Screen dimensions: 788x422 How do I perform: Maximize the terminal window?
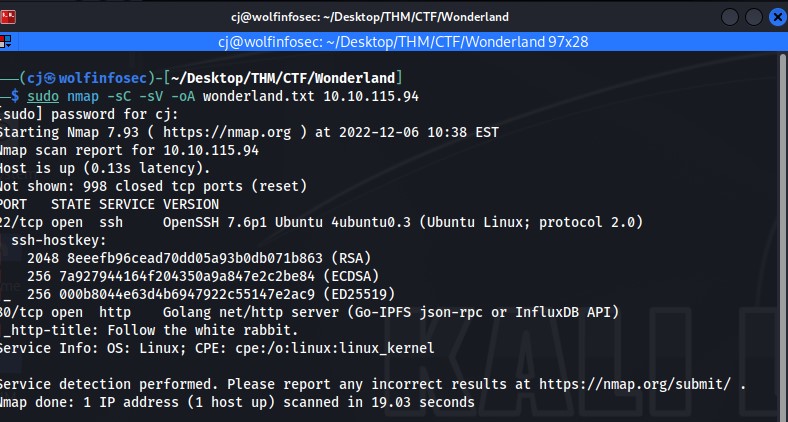[754, 17]
